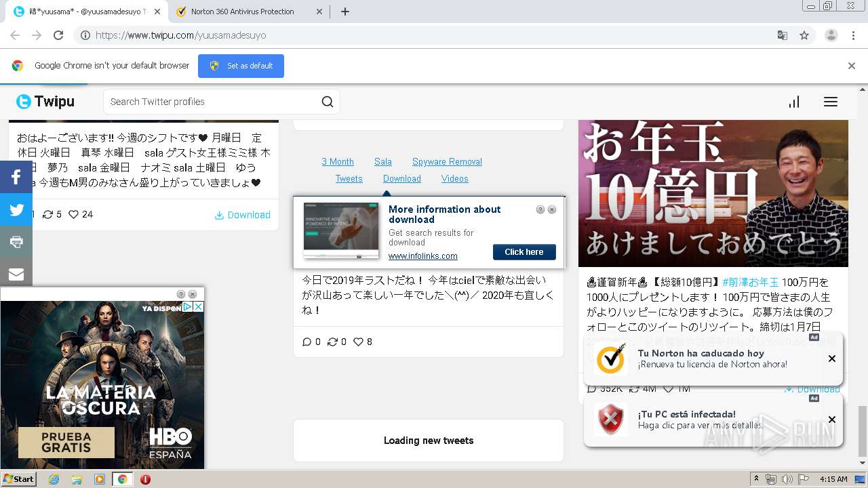Switch to the Tweets tab

[x=349, y=178]
